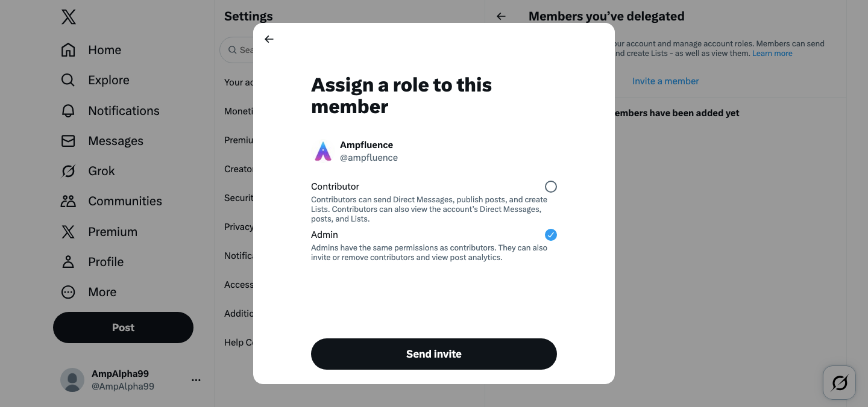Click the floating Grok button
Viewport: 868px width, 407px height.
point(839,382)
